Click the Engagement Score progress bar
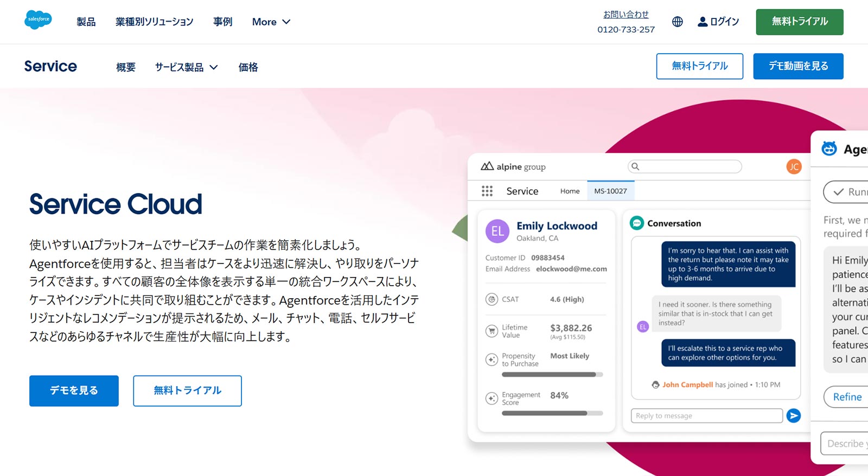 point(552,413)
